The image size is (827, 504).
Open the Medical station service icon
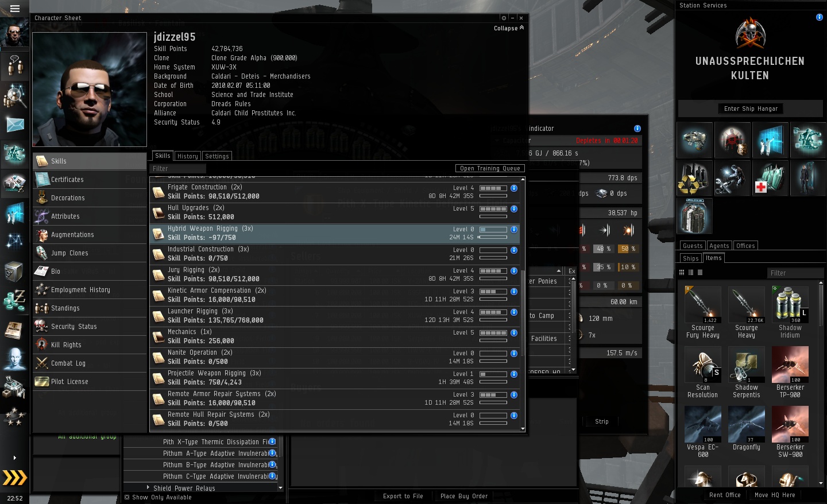pos(770,178)
